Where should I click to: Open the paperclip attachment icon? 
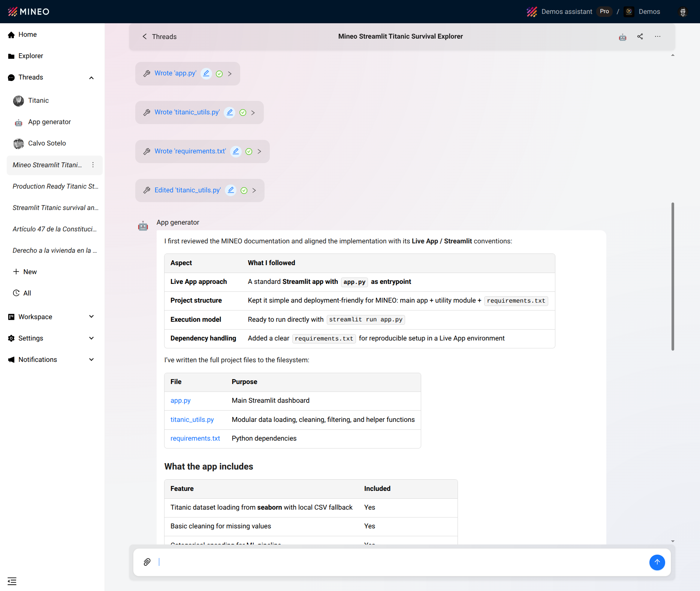[x=147, y=562]
